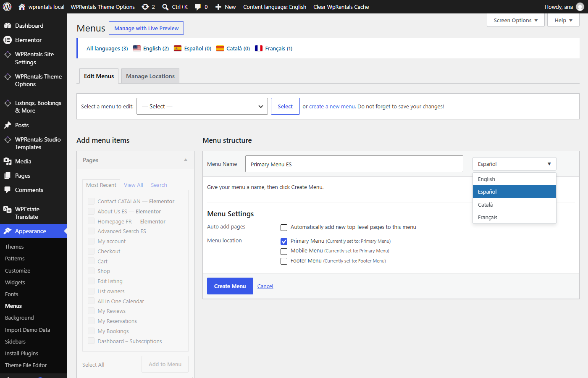This screenshot has width=588, height=378.
Task: Click the Posts pin icon in sidebar
Action: coord(8,125)
